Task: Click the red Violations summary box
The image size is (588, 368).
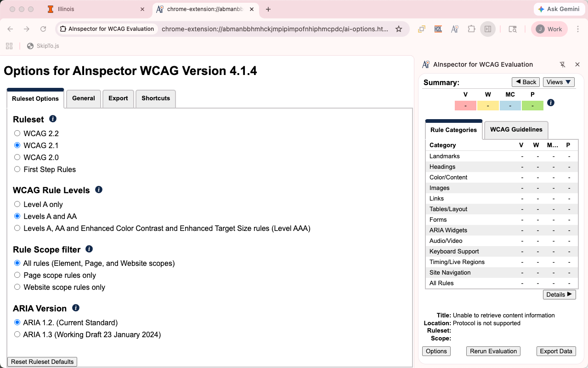Action: click(x=465, y=106)
